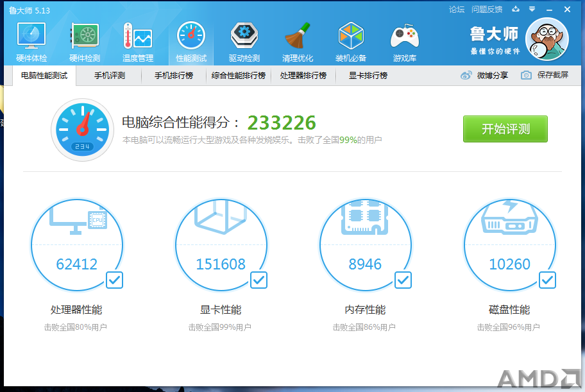Viewport: 585px width, 392px height.
Task: Click the 微博分享 Weibo icon
Action: click(x=466, y=76)
